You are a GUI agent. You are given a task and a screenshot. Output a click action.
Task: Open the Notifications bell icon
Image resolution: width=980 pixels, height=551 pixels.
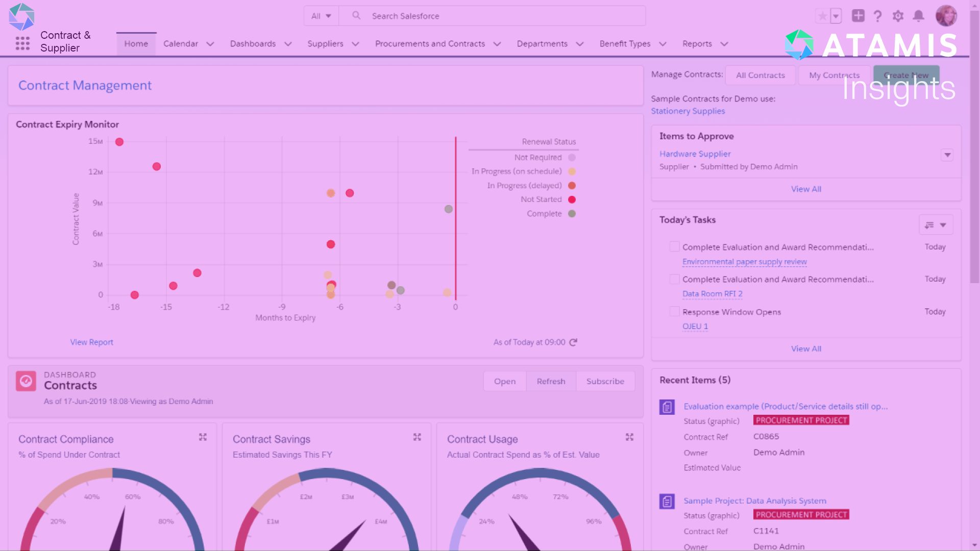(x=918, y=16)
